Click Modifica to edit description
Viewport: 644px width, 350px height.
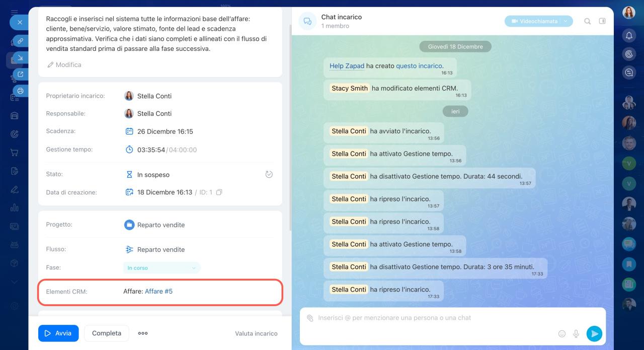coord(64,65)
